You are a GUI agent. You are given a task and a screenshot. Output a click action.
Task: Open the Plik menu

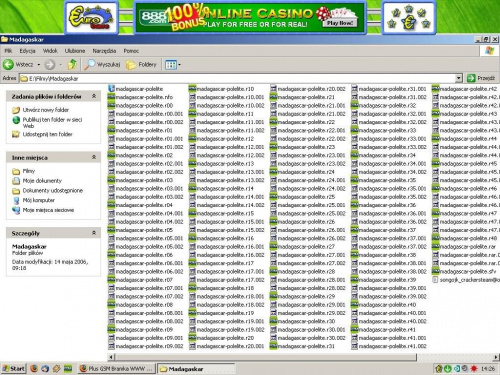point(8,51)
